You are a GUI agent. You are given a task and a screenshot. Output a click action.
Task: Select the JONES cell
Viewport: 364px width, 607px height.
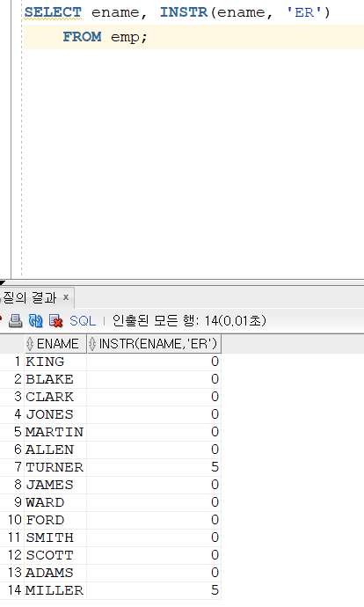point(55,414)
